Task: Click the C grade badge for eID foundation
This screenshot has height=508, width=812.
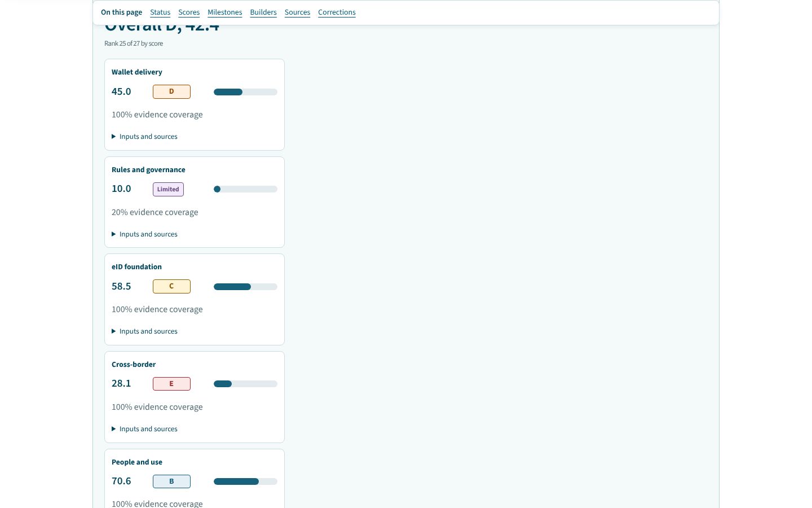Action: point(171,286)
